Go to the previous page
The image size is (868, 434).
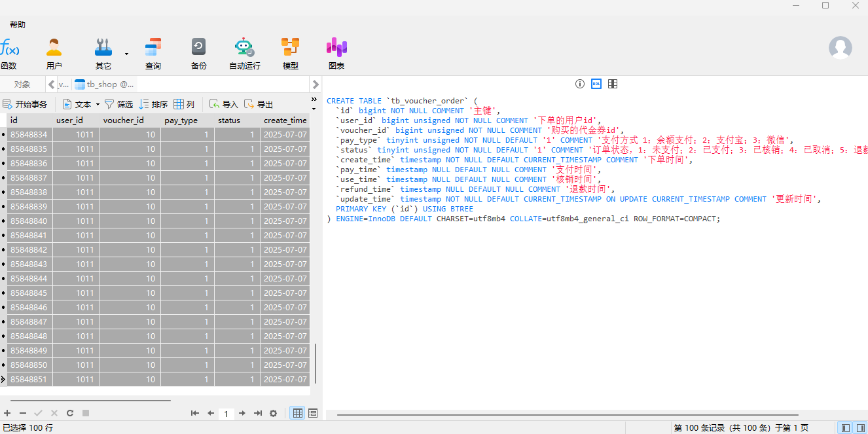[x=211, y=413]
